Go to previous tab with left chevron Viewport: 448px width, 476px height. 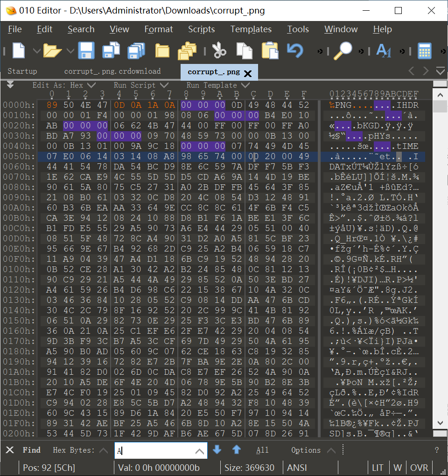[412, 71]
